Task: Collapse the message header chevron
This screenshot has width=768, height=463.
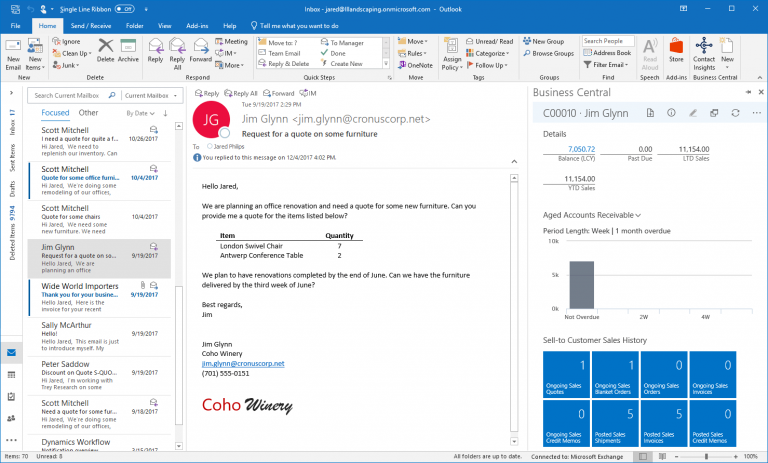Action: tap(514, 162)
